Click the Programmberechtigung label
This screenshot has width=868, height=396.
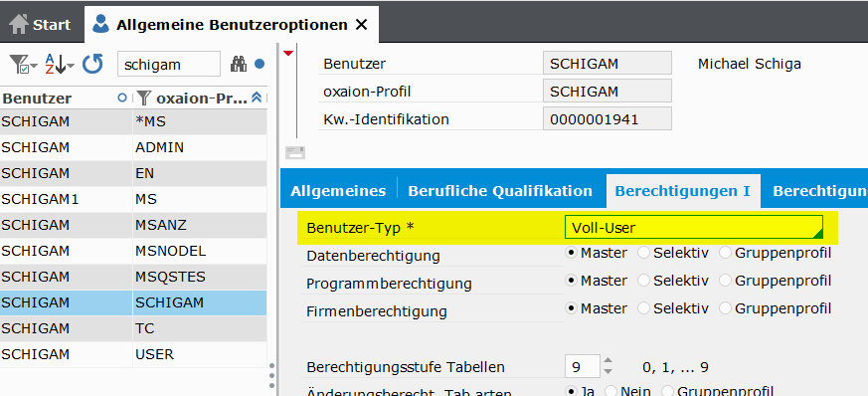point(389,284)
